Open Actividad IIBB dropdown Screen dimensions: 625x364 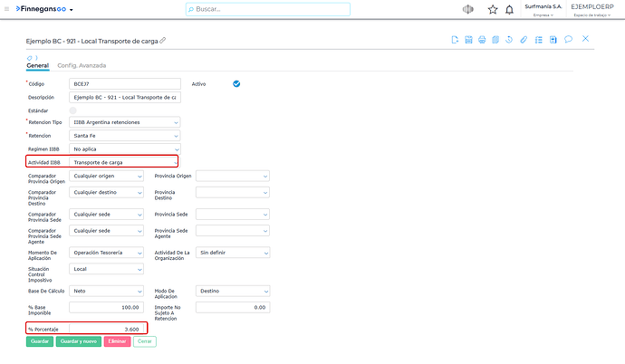click(x=124, y=162)
